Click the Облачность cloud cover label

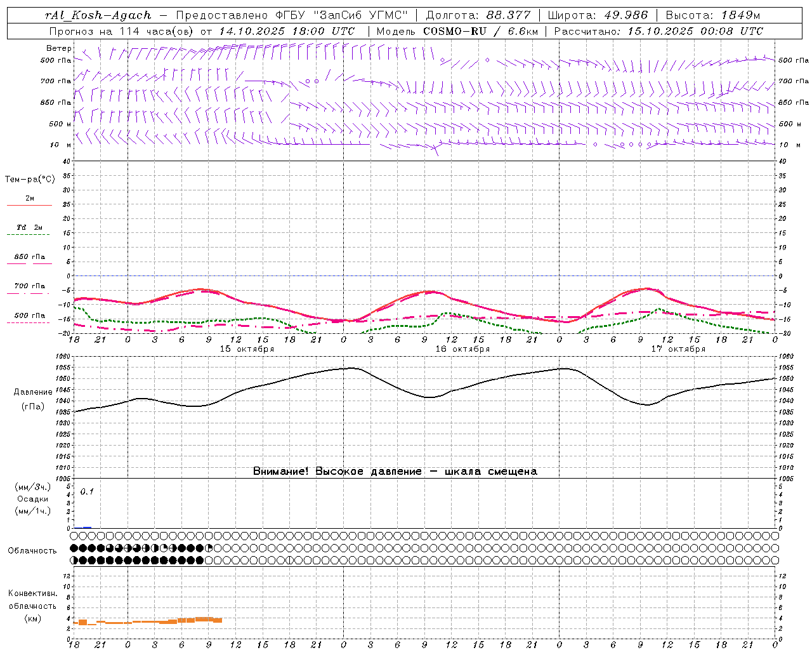32,551
